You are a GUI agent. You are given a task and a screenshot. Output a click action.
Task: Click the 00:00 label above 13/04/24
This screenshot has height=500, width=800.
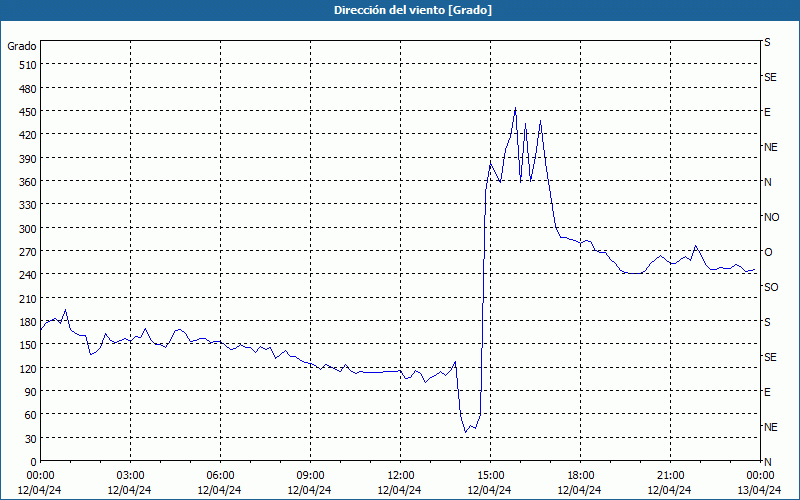tap(760, 476)
